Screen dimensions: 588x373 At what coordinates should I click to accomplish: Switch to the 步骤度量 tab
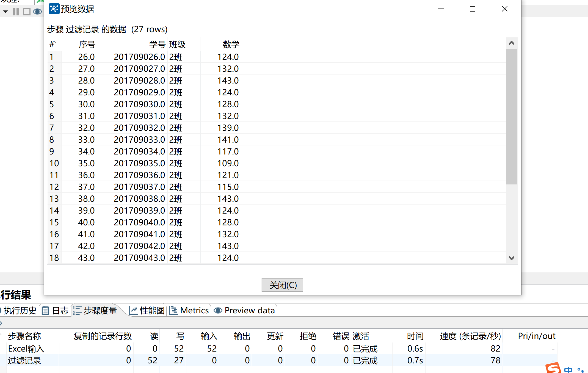point(95,310)
